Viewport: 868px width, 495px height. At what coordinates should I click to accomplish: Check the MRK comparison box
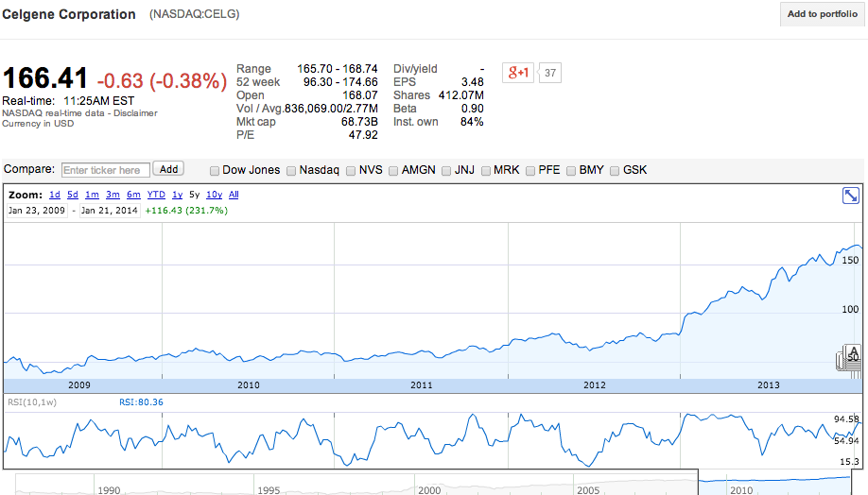[485, 171]
